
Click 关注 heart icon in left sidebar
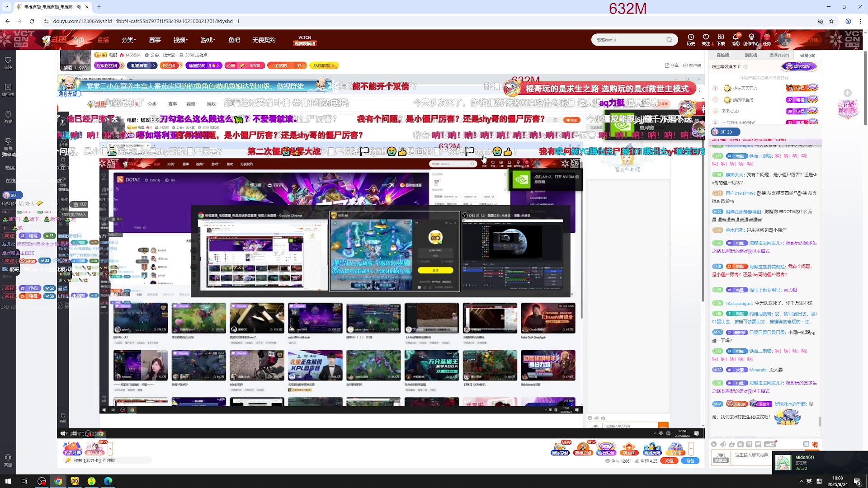pos(8,62)
